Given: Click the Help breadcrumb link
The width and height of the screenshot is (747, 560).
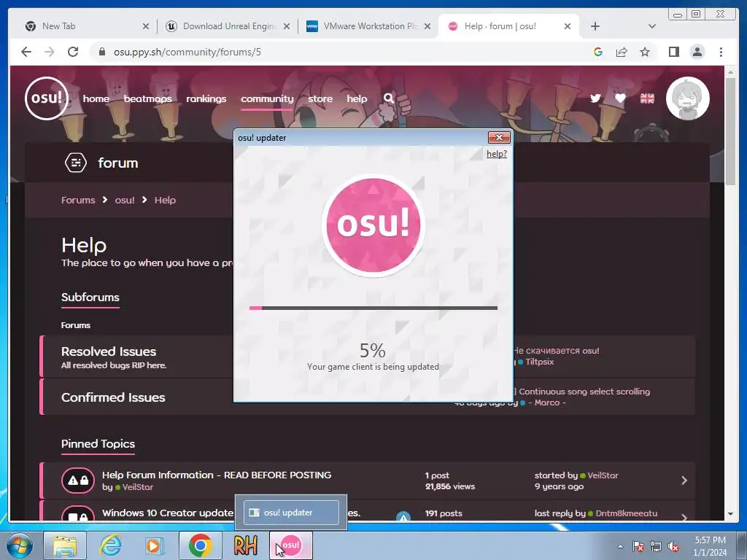Looking at the screenshot, I should (x=166, y=200).
